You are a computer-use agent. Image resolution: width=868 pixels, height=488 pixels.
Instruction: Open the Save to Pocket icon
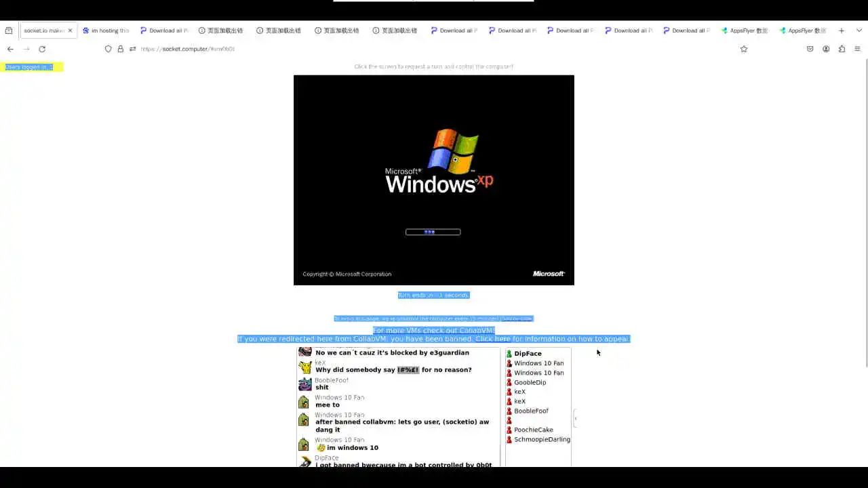coord(810,49)
